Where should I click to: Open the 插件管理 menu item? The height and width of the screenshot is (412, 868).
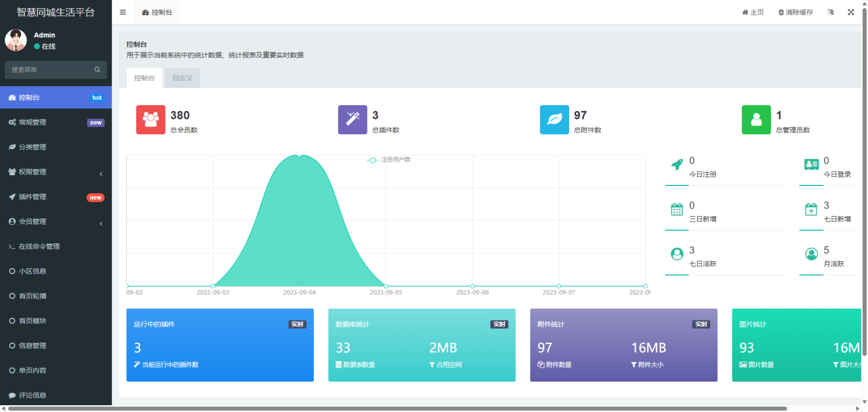tap(56, 197)
